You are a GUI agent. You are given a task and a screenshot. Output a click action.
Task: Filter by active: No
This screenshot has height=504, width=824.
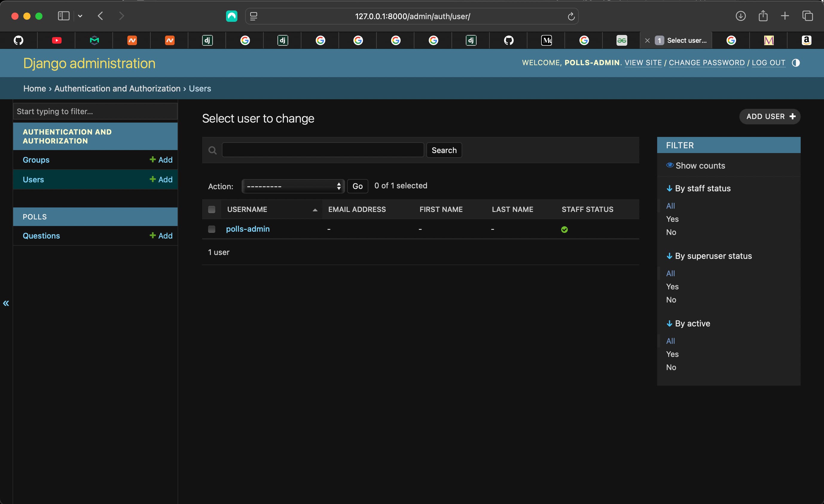(671, 367)
